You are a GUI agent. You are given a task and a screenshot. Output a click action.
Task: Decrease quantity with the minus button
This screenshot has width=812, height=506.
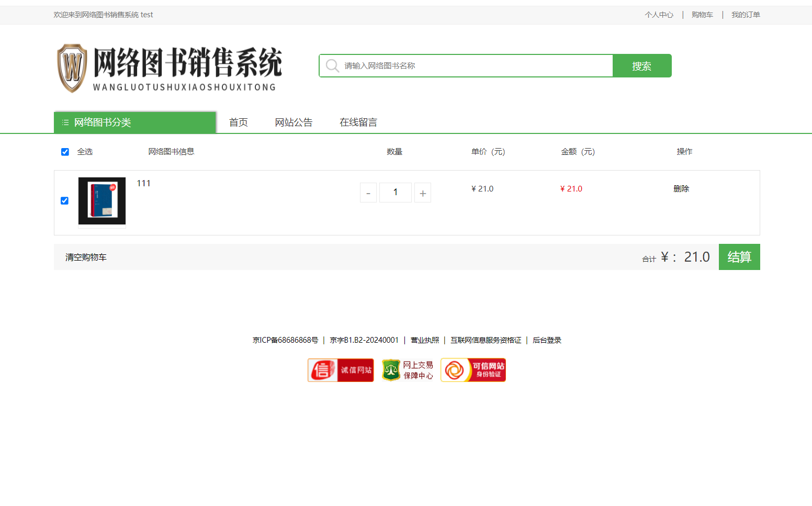click(368, 193)
